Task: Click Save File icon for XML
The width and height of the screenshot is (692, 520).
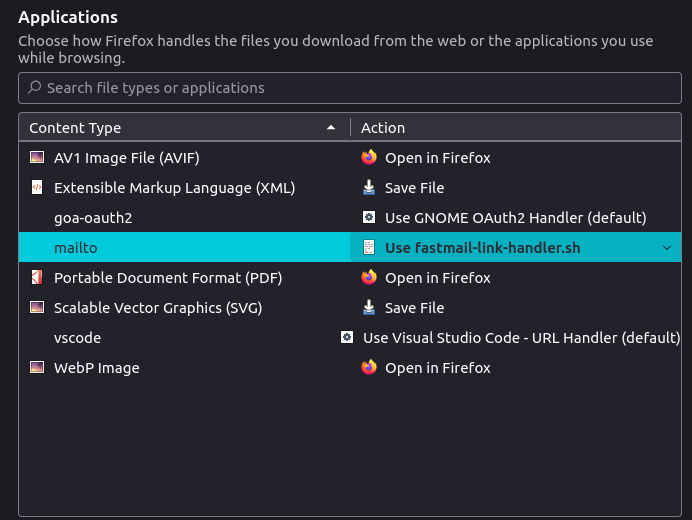Action: (369, 187)
